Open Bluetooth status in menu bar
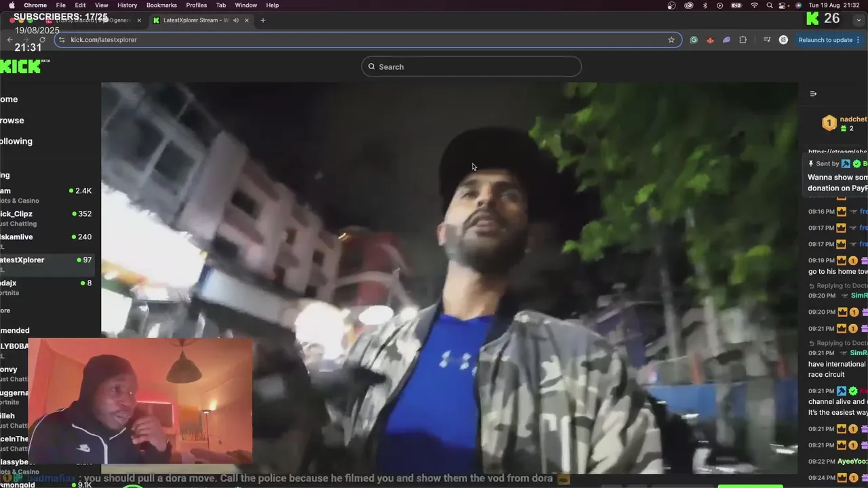The image size is (868, 488). click(x=705, y=5)
